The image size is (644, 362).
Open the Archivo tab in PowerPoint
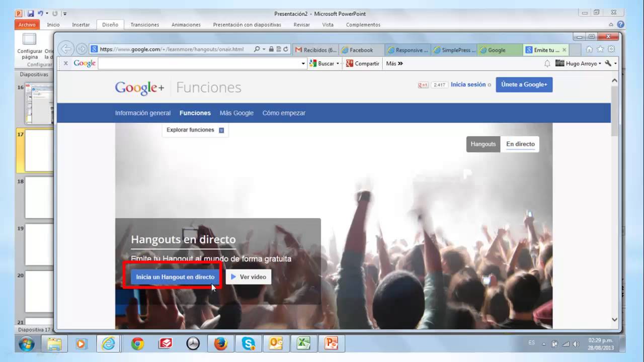(x=27, y=25)
